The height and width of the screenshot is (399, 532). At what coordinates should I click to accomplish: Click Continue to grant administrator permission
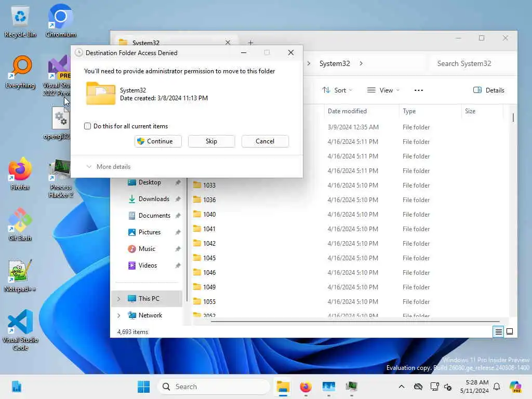pyautogui.click(x=158, y=141)
